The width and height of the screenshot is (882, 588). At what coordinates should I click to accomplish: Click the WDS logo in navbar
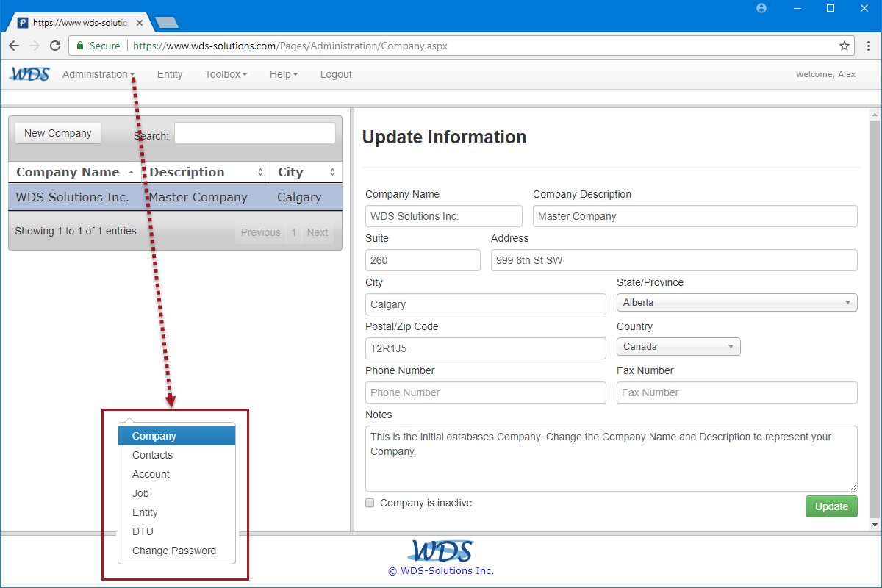point(29,74)
